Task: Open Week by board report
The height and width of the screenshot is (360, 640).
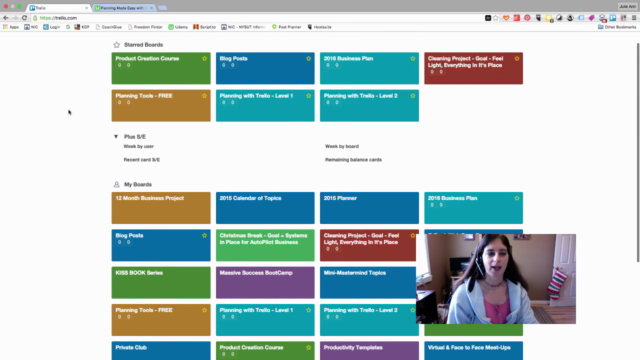Action: coord(342,146)
